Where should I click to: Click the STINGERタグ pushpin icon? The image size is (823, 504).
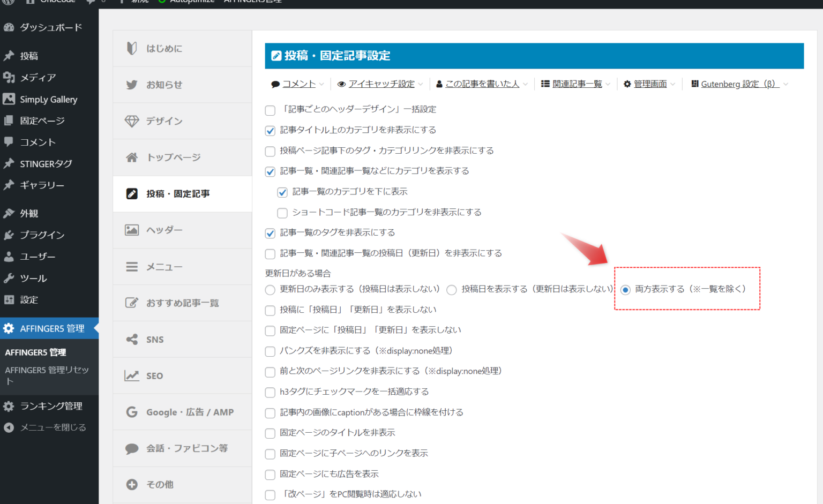[x=10, y=163]
